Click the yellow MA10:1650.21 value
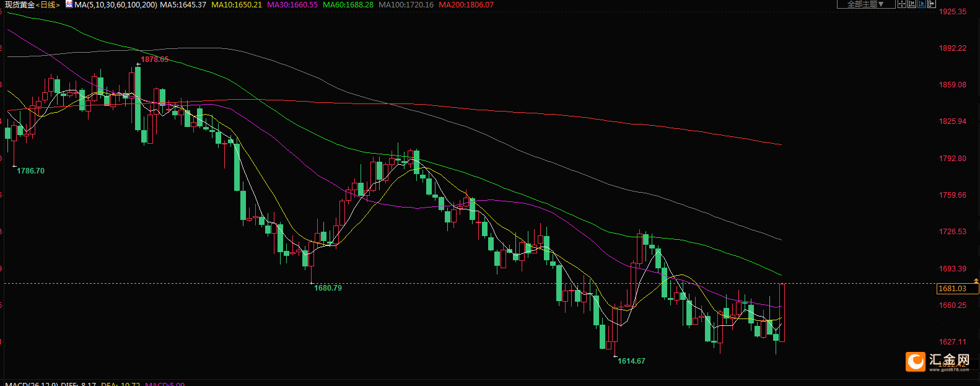Screen dimensions: 980x386 [x=237, y=4]
